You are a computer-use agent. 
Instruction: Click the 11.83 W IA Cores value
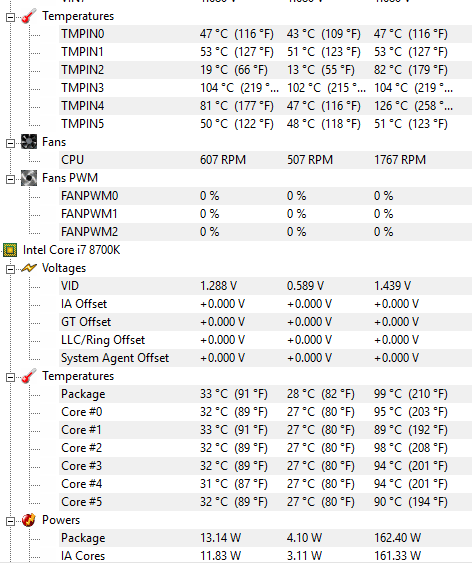220,556
